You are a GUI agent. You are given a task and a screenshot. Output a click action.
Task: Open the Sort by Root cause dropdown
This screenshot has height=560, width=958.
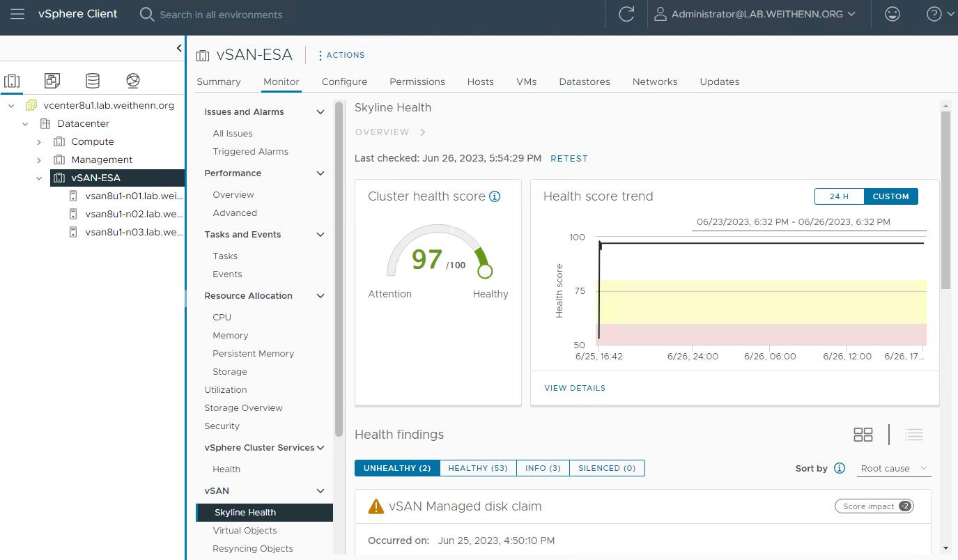(x=894, y=468)
